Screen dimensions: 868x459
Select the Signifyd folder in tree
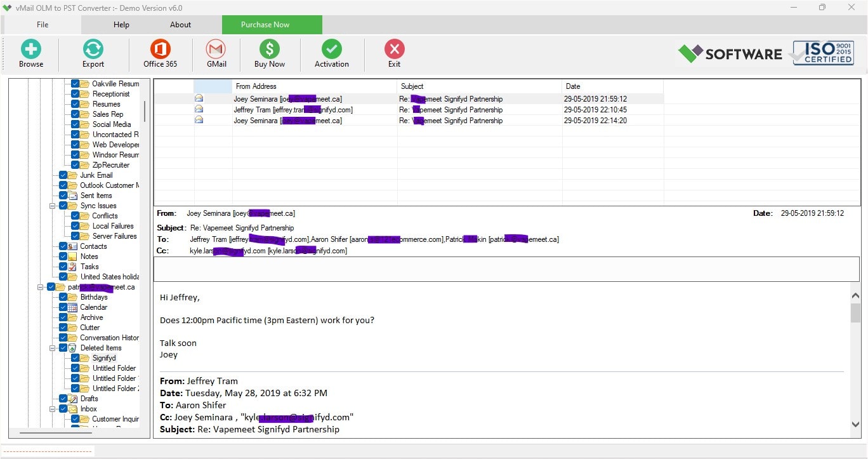click(x=104, y=358)
